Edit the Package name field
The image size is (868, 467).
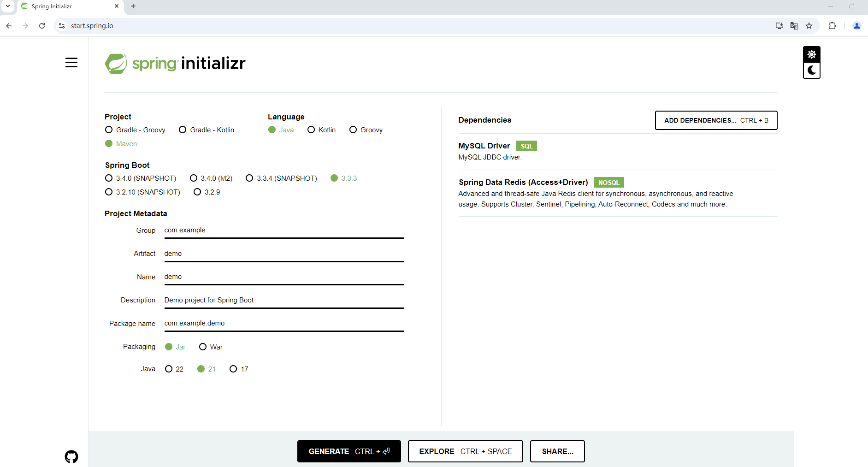pos(284,324)
